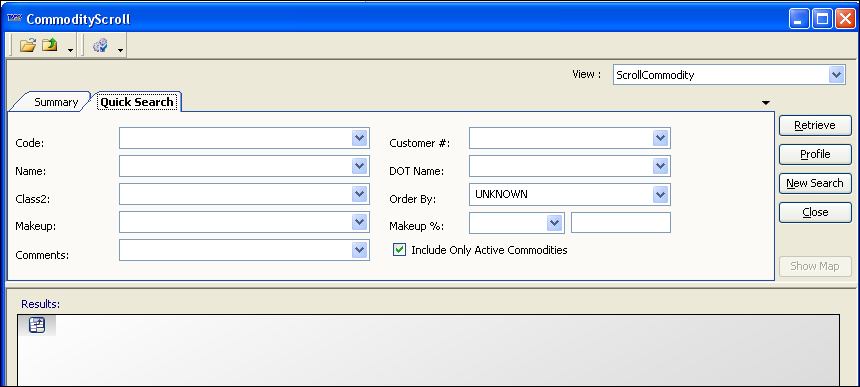Expand the Order By UNKNOWN dropdown
The image size is (860, 387).
pos(660,194)
